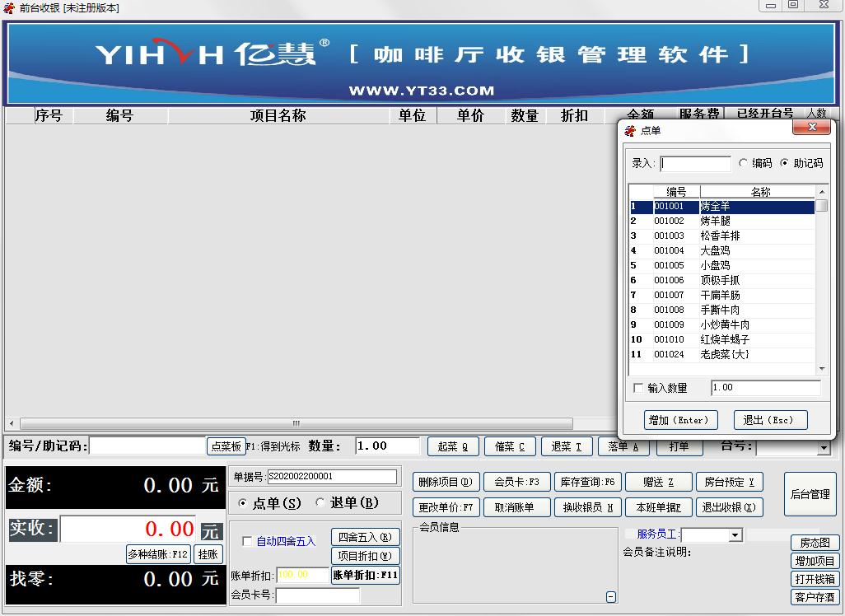Image resolution: width=845 pixels, height=616 pixels.
Task: Click the 实收 amount field
Action: [x=128, y=529]
